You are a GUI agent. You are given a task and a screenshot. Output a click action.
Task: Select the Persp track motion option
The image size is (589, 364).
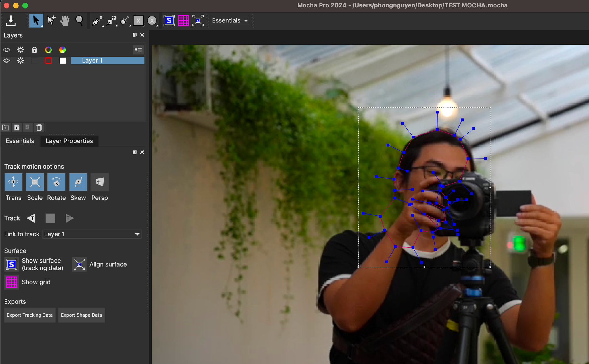pos(99,182)
